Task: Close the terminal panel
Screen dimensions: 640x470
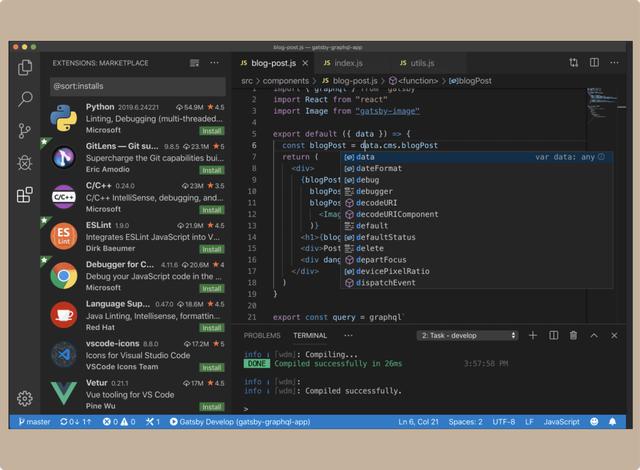Action: tap(614, 335)
